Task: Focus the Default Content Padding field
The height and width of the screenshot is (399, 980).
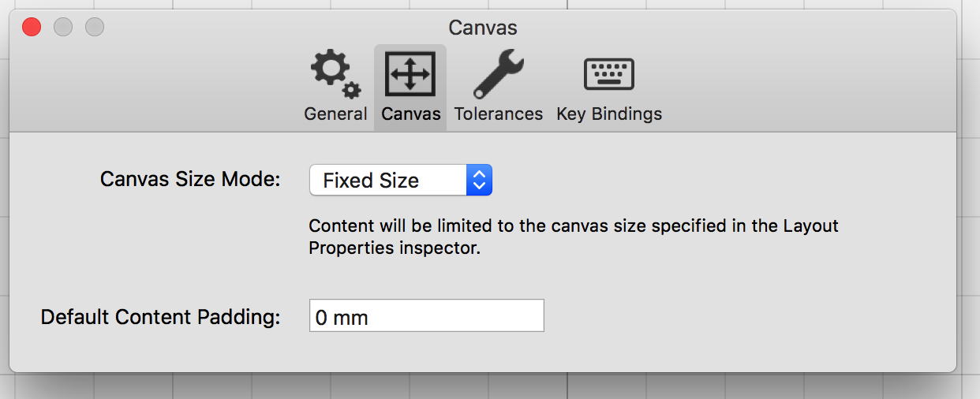Action: pyautogui.click(x=426, y=315)
